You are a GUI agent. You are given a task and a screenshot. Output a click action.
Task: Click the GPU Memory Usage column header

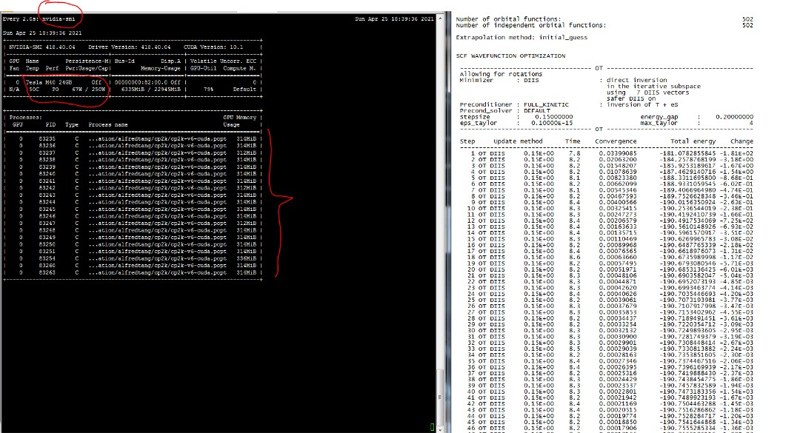point(239,121)
